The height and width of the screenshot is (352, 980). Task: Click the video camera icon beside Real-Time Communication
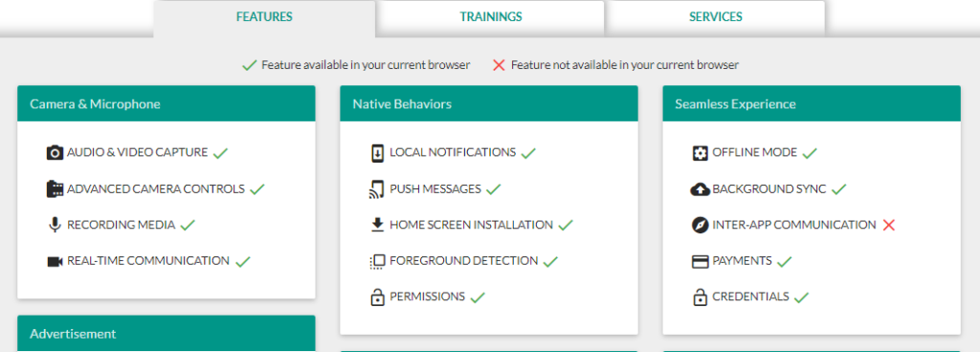55,261
